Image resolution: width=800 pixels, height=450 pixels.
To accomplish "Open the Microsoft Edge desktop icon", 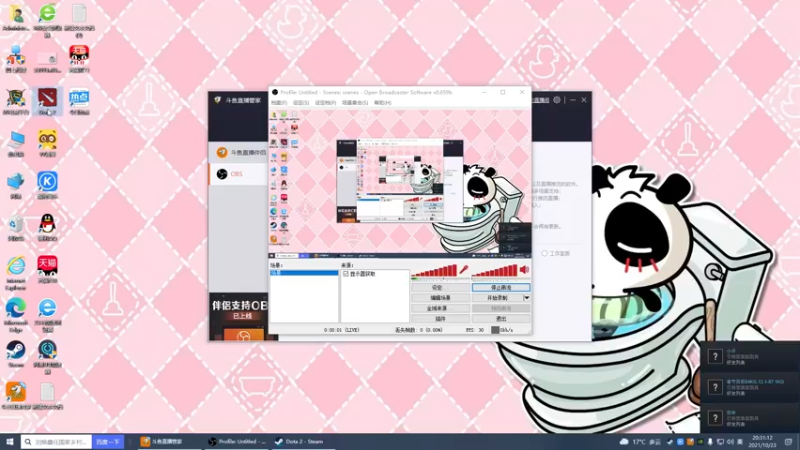I will pos(16,315).
